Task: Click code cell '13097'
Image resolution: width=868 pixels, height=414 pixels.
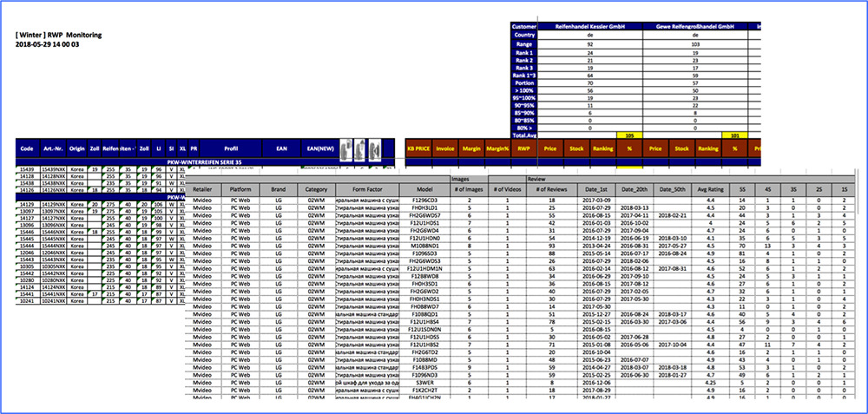Action: point(27,211)
